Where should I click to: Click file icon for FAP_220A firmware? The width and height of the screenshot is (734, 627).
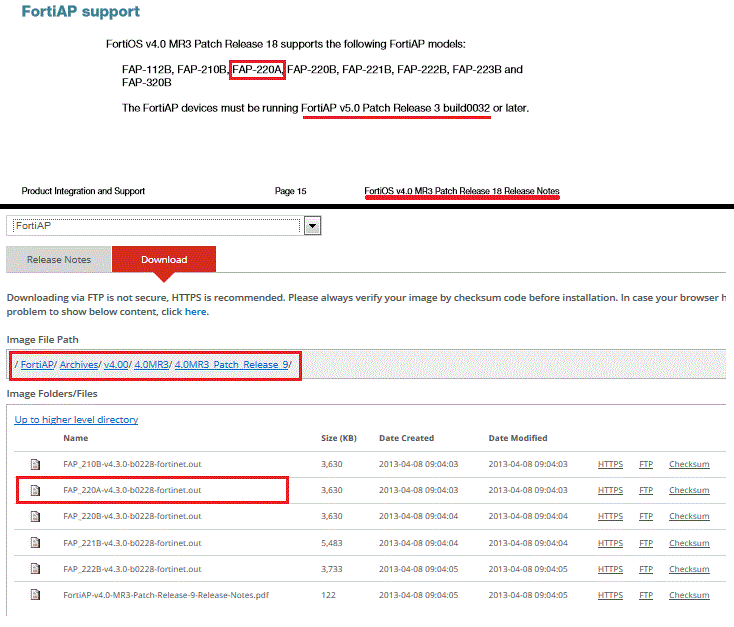tap(36, 490)
